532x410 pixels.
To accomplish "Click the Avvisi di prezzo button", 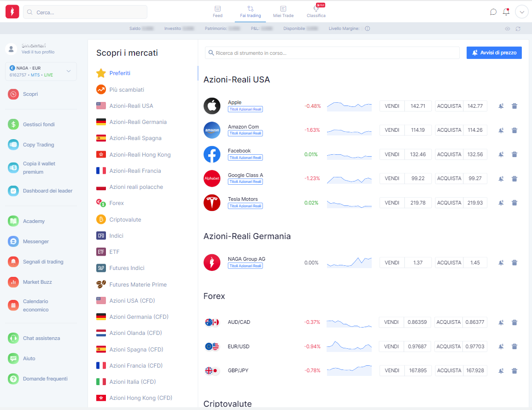I will 494,53.
